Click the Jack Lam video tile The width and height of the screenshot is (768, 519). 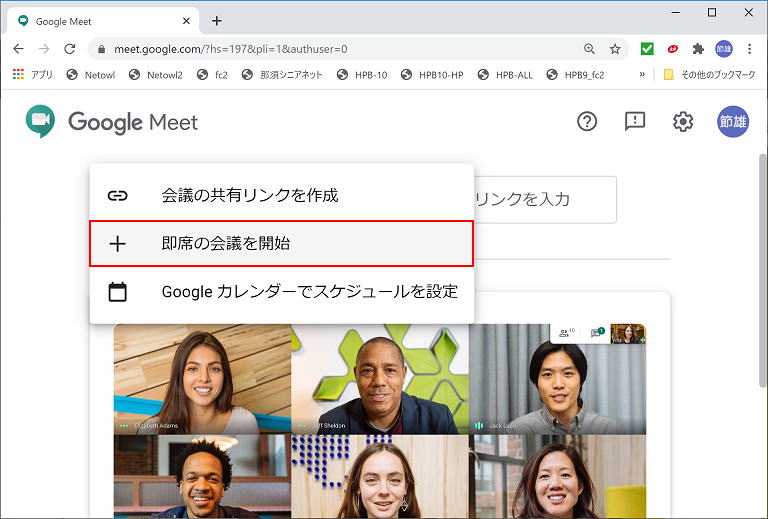tap(557, 379)
